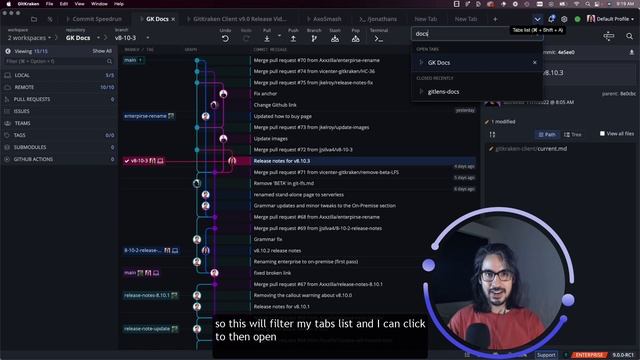Click the Support button in status bar

tap(546, 355)
